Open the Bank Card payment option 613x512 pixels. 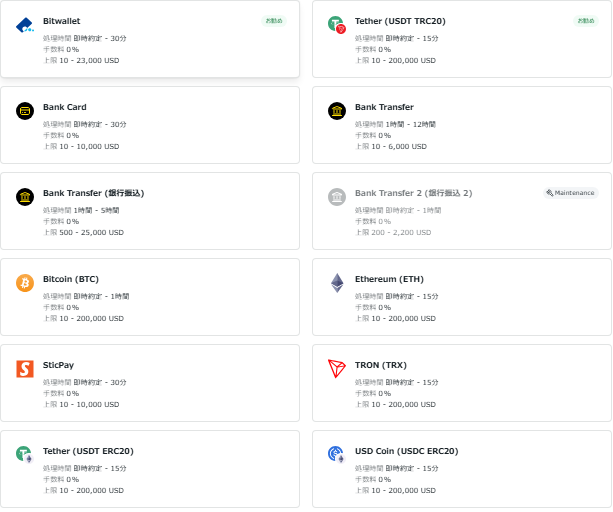150,125
